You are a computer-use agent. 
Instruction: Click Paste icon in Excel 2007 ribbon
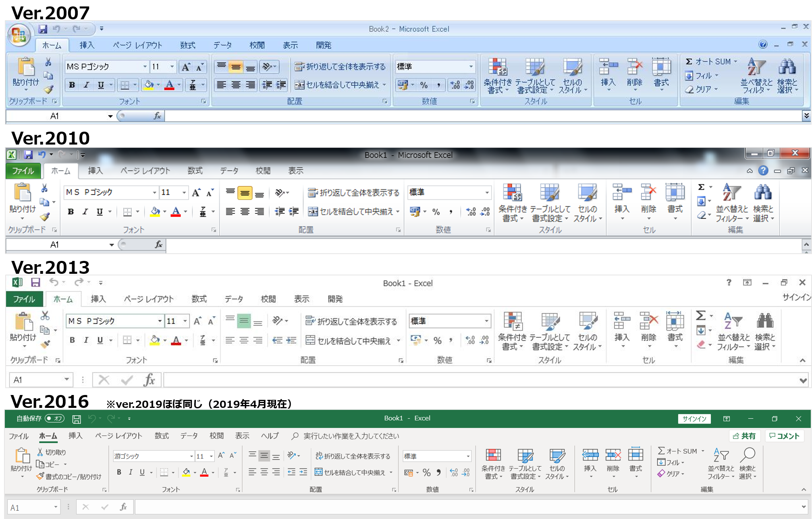25,66
